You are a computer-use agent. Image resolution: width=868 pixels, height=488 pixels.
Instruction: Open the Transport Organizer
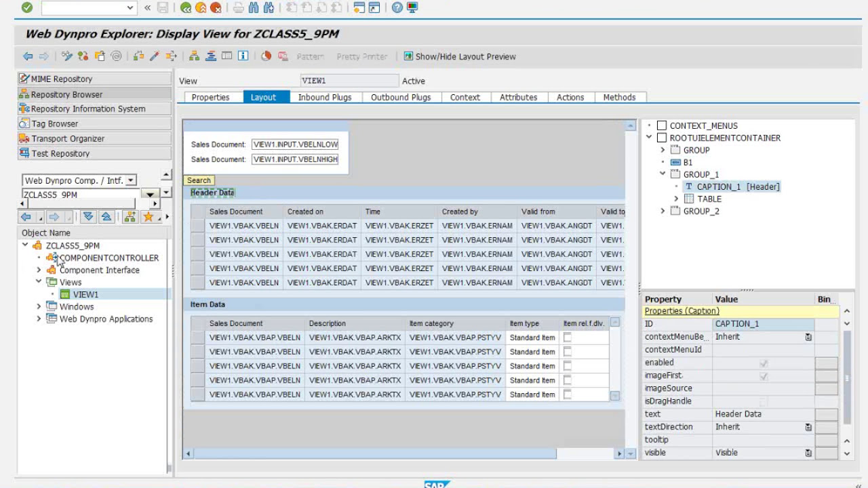94,138
